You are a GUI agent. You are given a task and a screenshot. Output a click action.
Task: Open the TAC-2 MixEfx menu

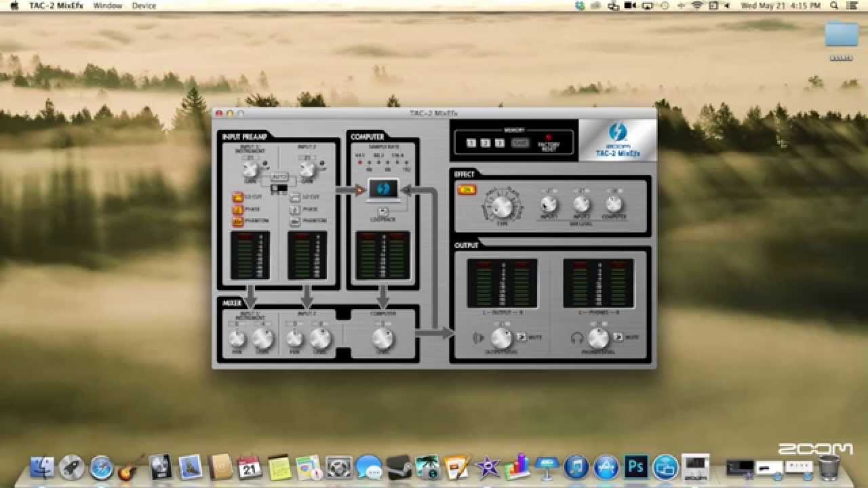58,5
